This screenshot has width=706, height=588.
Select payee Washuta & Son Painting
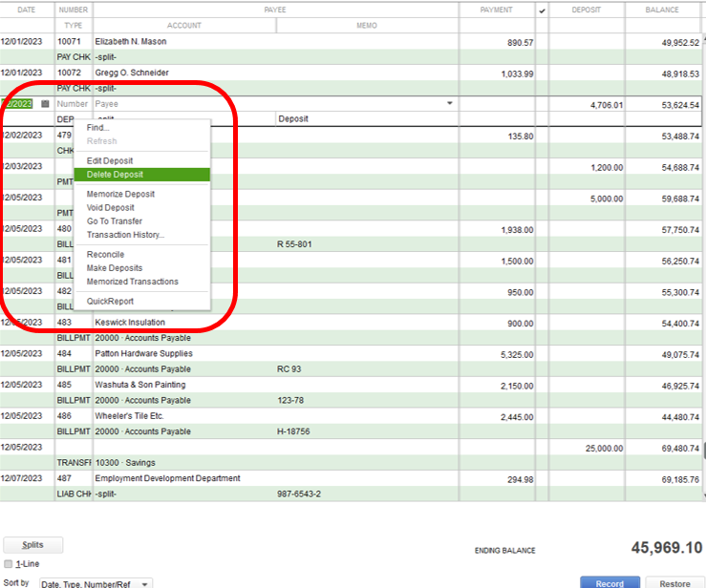140,385
